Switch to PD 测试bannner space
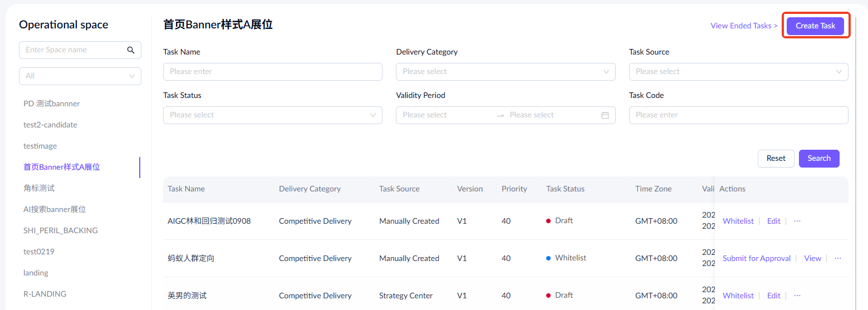 tap(52, 104)
